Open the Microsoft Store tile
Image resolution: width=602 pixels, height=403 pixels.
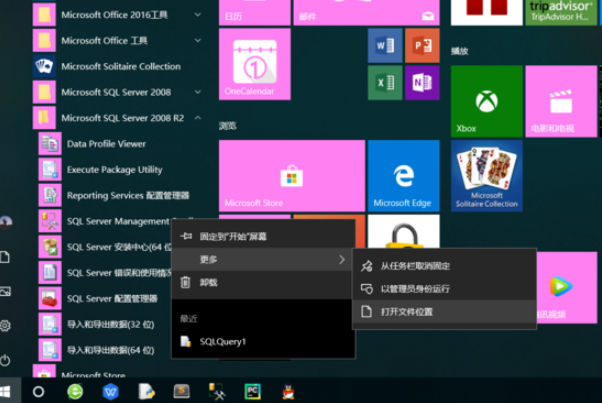[x=292, y=175]
